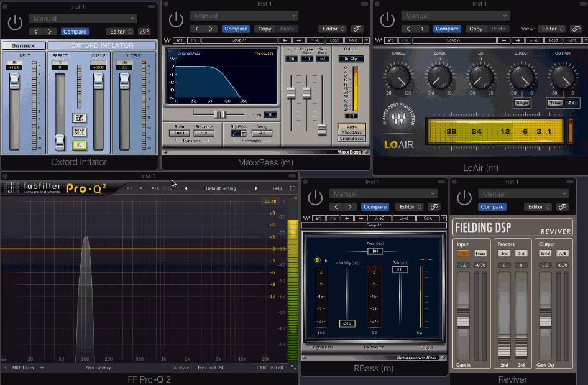588x385 pixels.
Task: Open the Zero Latency processing mode menu
Action: 98,368
